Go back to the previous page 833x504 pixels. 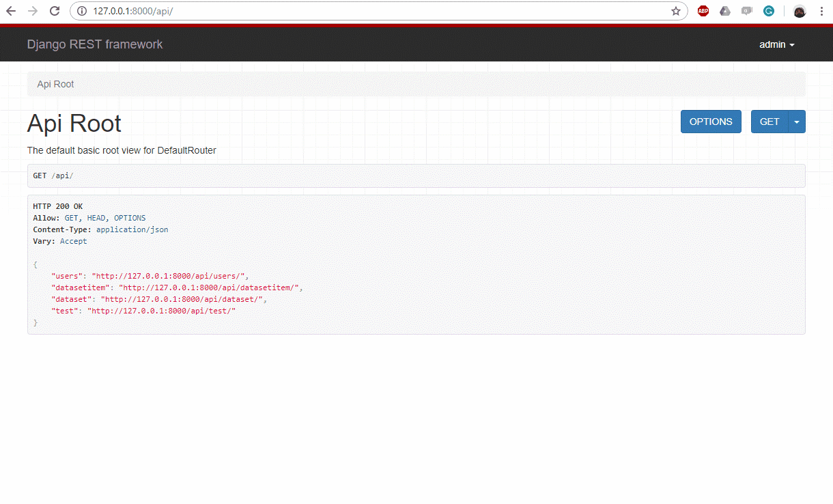click(11, 11)
